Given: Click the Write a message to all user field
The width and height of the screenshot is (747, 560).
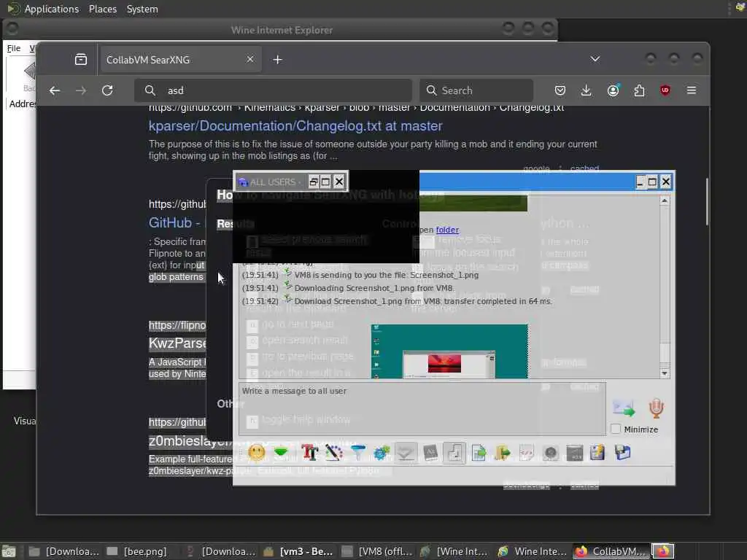Looking at the screenshot, I should [x=422, y=408].
